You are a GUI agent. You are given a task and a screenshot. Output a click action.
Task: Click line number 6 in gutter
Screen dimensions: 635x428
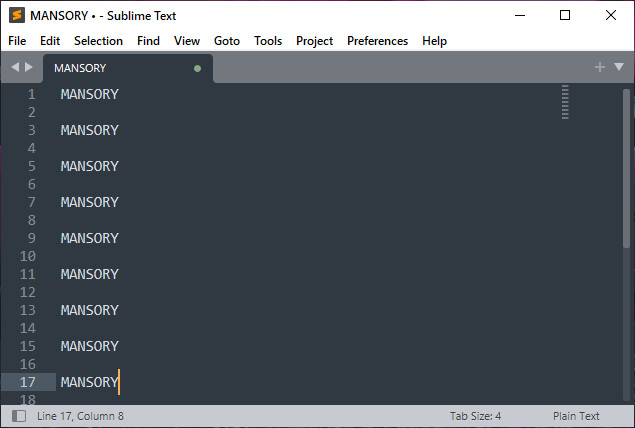(32, 184)
